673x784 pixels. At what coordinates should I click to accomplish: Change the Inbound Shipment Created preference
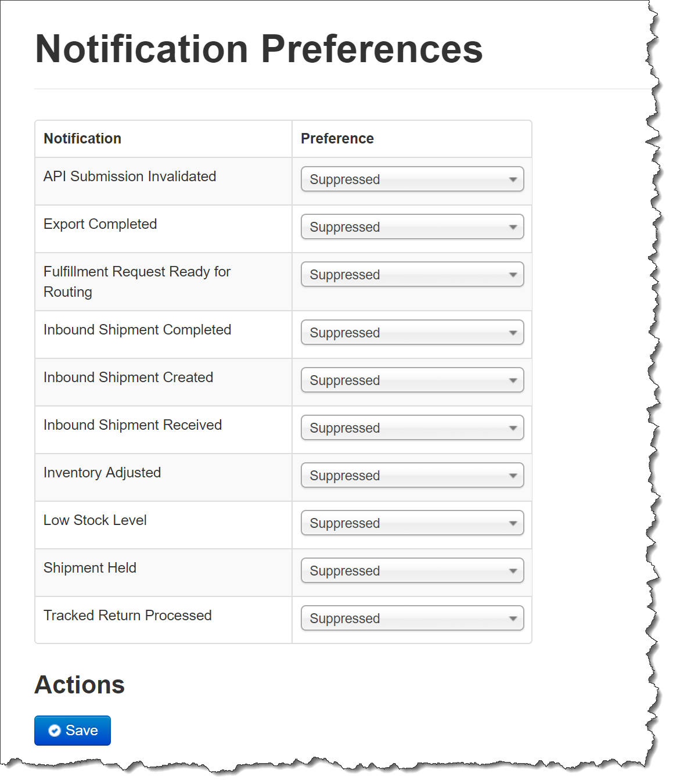coord(412,380)
